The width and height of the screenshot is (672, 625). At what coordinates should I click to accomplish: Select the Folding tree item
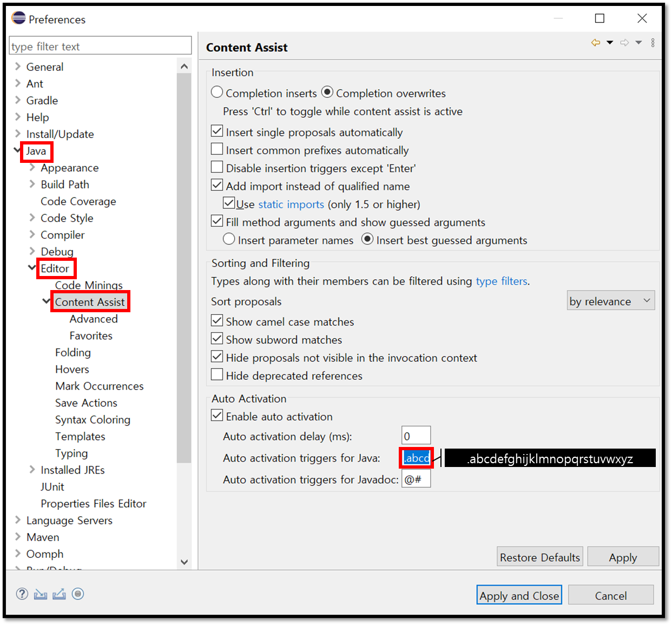73,352
